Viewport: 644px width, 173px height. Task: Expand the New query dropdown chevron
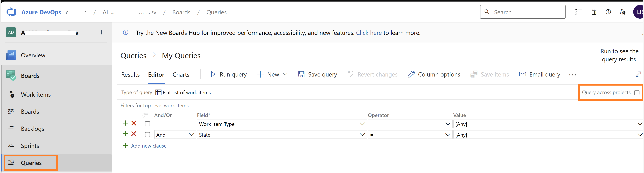285,74
